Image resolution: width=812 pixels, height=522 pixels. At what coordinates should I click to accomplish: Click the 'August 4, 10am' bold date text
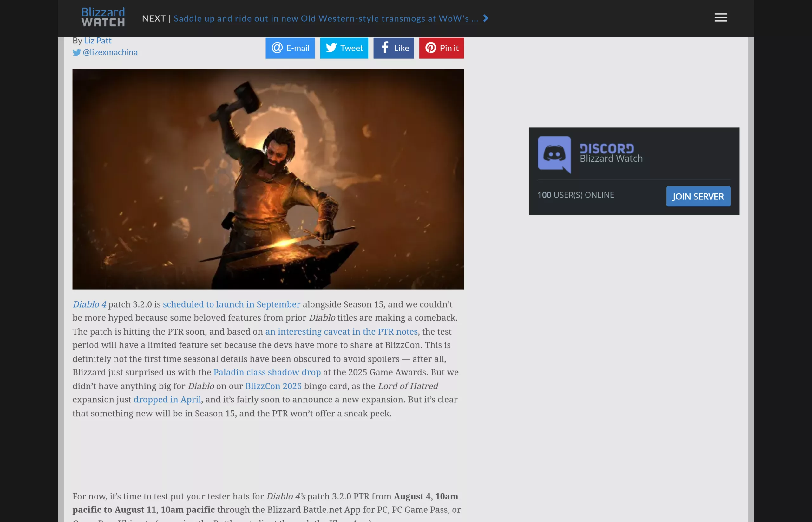pyautogui.click(x=425, y=496)
